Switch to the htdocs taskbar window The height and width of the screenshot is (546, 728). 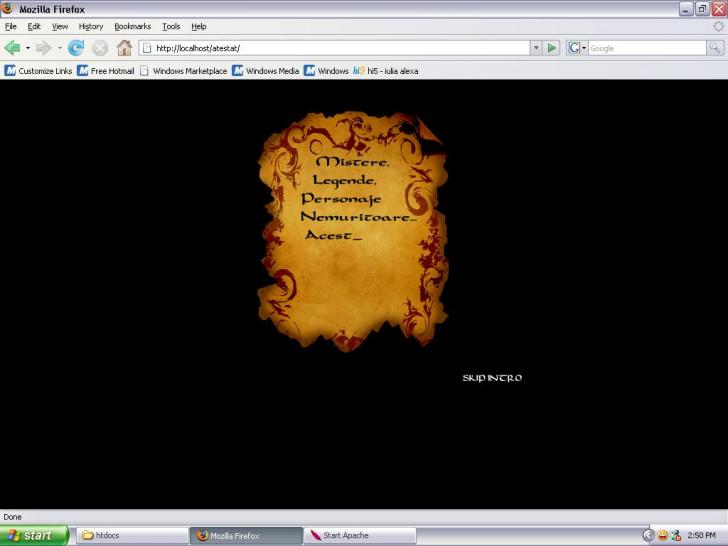coord(128,535)
